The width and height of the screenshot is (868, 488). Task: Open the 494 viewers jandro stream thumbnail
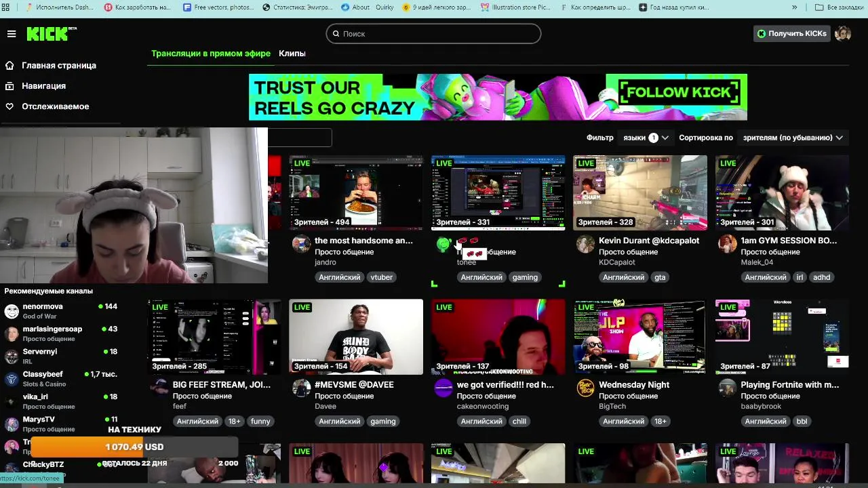(x=356, y=193)
